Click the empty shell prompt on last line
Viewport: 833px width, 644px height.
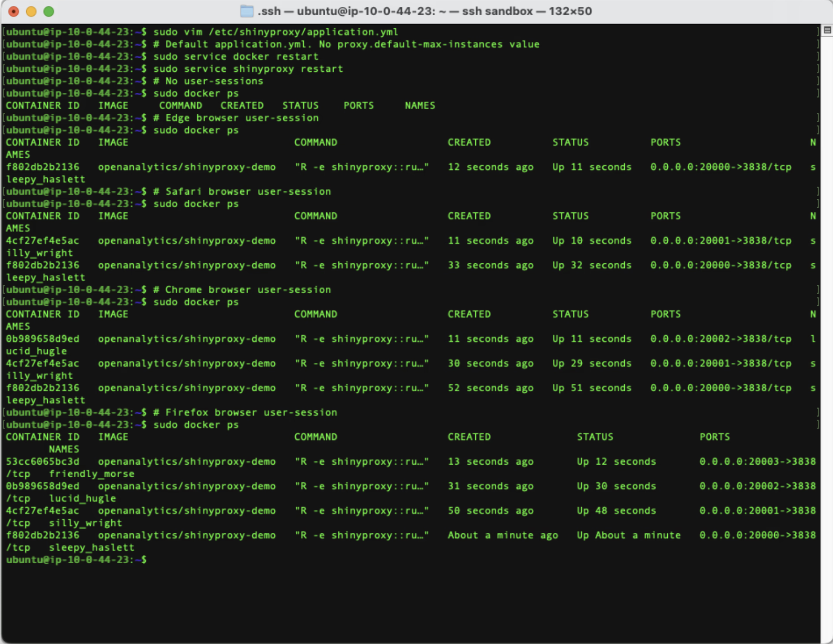(77, 560)
